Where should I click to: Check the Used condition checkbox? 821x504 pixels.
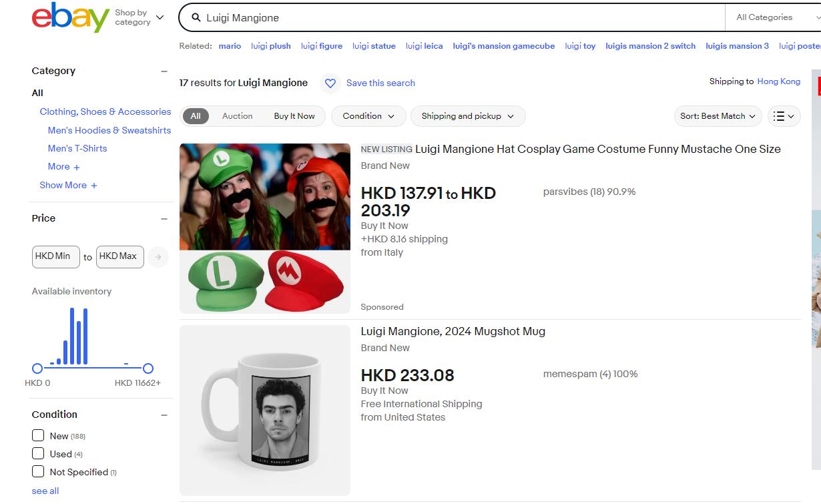(x=38, y=453)
